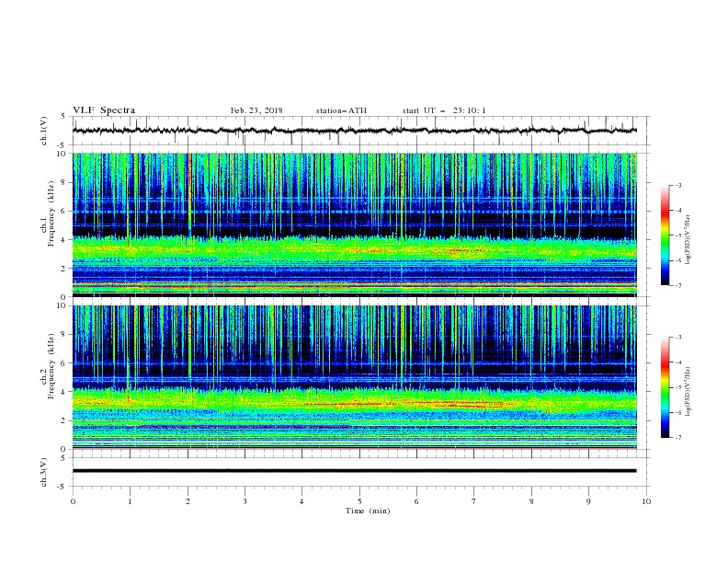Click the ch.2 "Frequency (kHz)" axis label
The image size is (728, 563).
[51, 366]
